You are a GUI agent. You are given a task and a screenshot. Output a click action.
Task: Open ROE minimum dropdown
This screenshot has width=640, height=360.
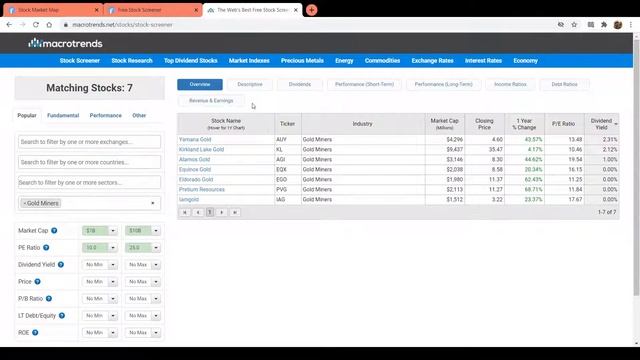[113, 333]
